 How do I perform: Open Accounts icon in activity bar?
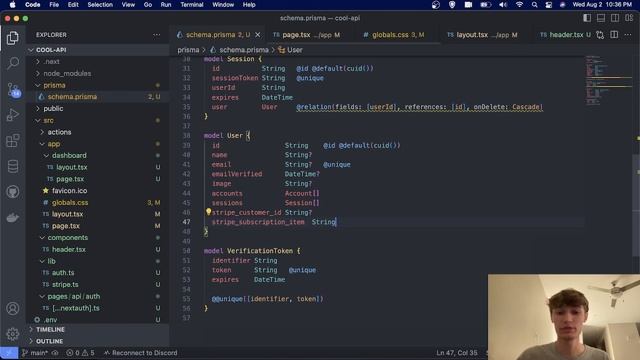(x=13, y=308)
